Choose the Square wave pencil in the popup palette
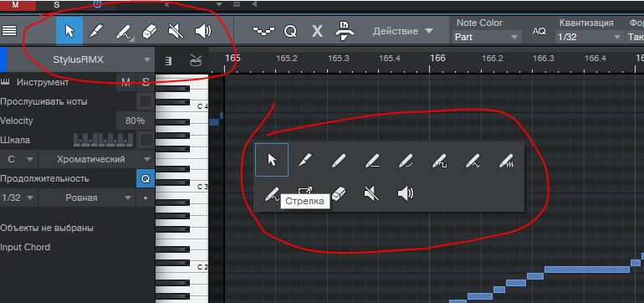 click(439, 160)
